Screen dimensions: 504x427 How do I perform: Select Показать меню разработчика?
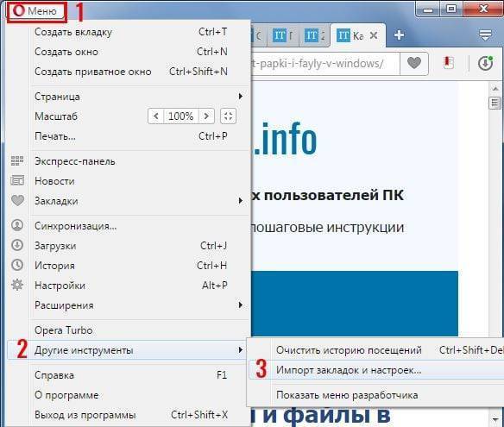pyautogui.click(x=376, y=395)
